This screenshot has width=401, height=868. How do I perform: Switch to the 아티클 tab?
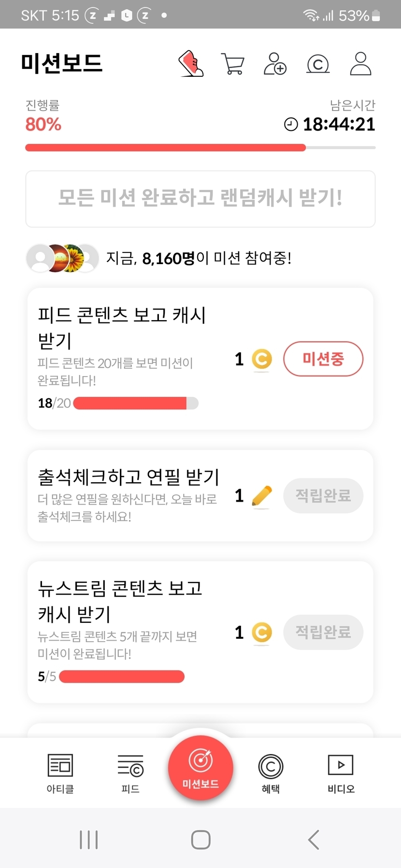pyautogui.click(x=60, y=772)
